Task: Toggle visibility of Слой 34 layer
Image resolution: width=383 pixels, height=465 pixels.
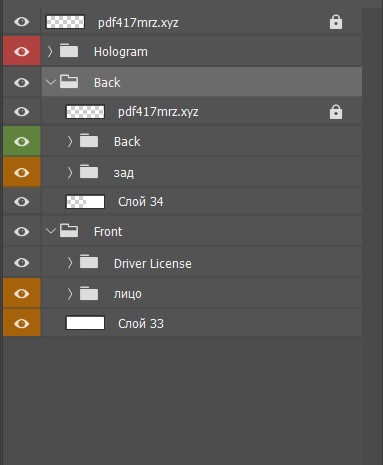Action: coord(22,202)
